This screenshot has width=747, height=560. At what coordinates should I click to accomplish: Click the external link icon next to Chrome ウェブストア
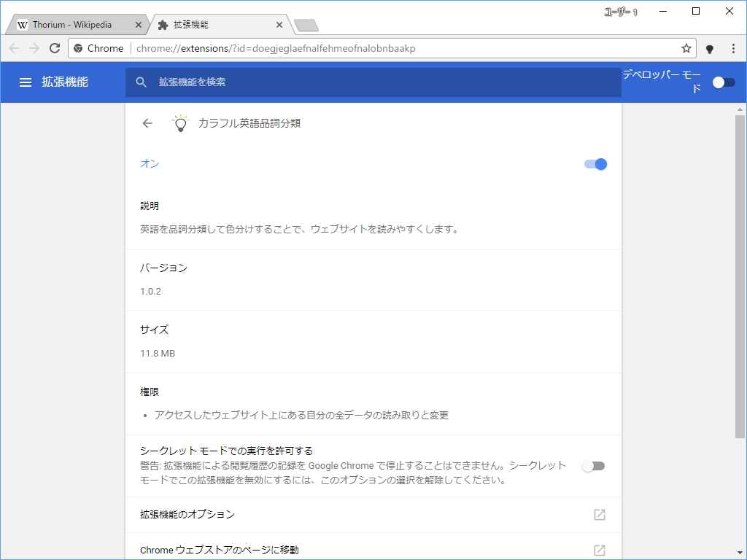coord(599,550)
